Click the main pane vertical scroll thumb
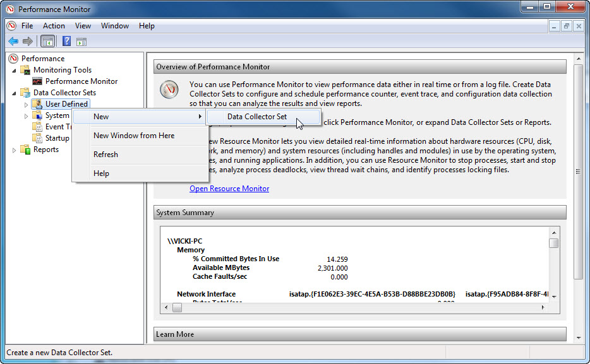 pyautogui.click(x=579, y=172)
